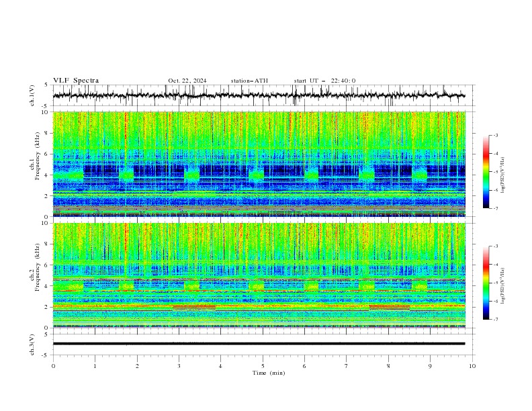This screenshot has width=532, height=411.
Task: Click the "start UT = 22:40:0" text
Action: (324, 81)
